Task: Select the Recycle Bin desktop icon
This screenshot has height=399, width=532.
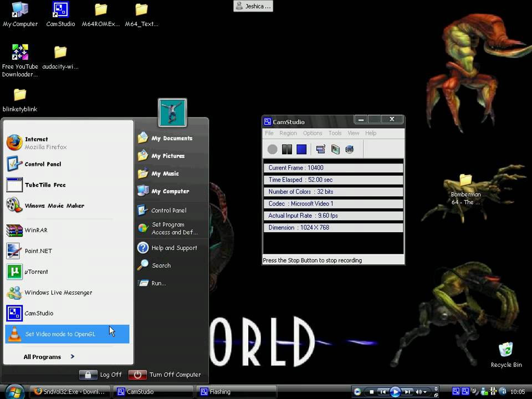Action: tap(506, 355)
